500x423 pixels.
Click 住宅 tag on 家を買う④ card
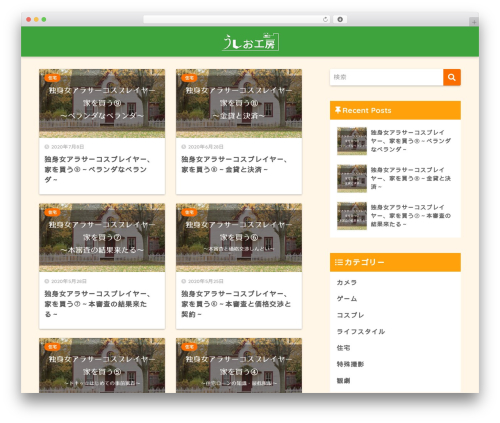coord(189,347)
